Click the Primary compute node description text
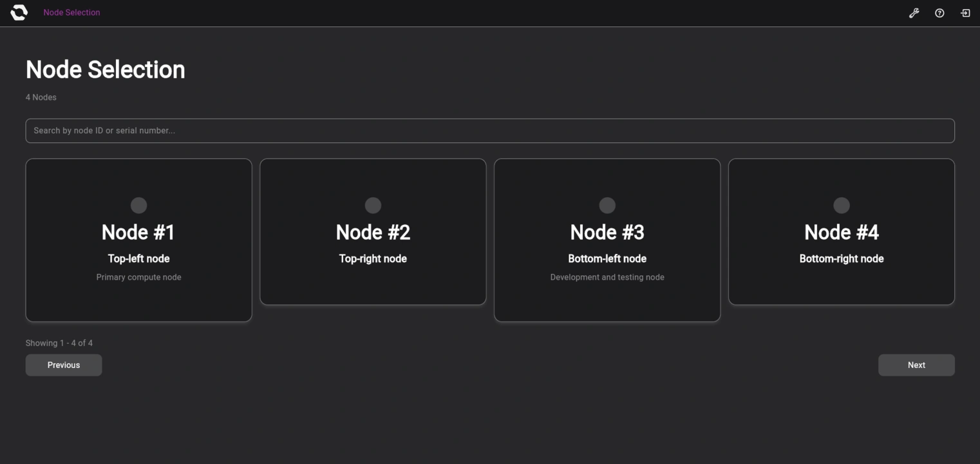Viewport: 980px width, 464px height. click(x=138, y=277)
